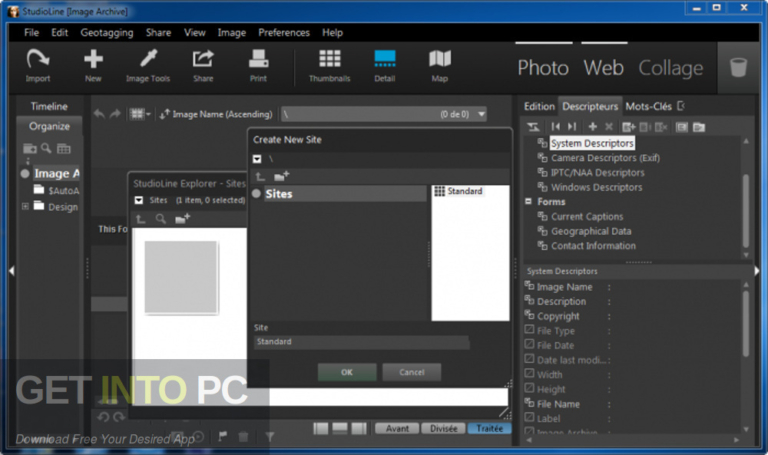768x455 pixels.
Task: Click the Traitée view button
Action: 489,429
